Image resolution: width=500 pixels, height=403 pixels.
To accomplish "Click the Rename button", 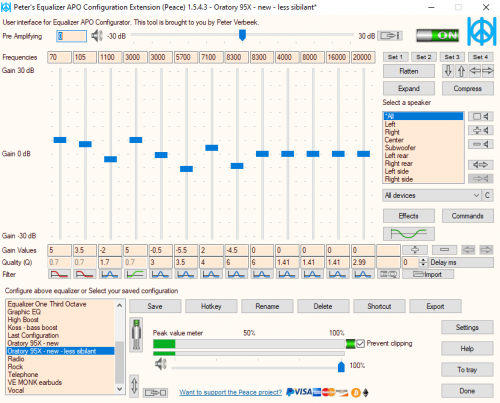I will (267, 306).
